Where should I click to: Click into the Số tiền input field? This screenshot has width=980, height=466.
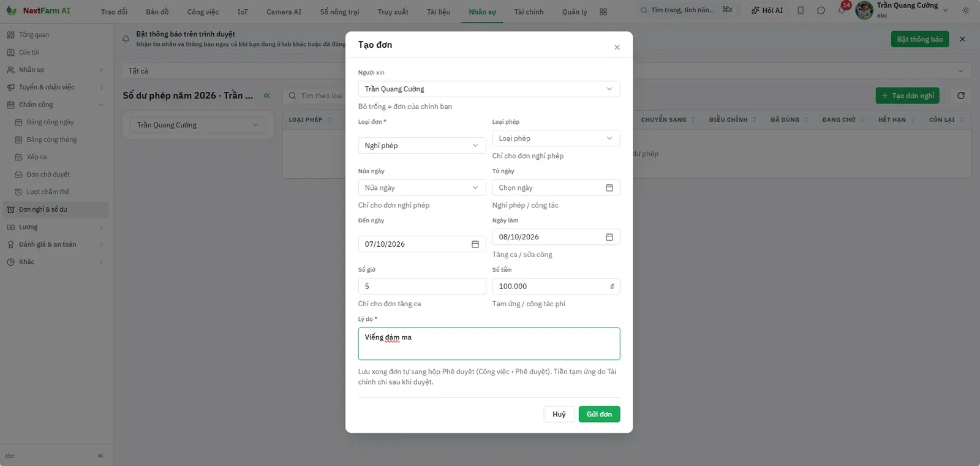pyautogui.click(x=556, y=286)
